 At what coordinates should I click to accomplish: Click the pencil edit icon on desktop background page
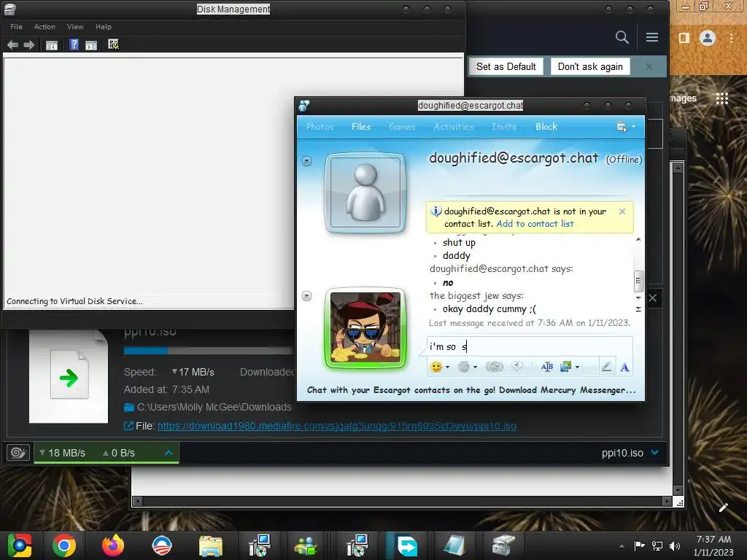pos(723,507)
